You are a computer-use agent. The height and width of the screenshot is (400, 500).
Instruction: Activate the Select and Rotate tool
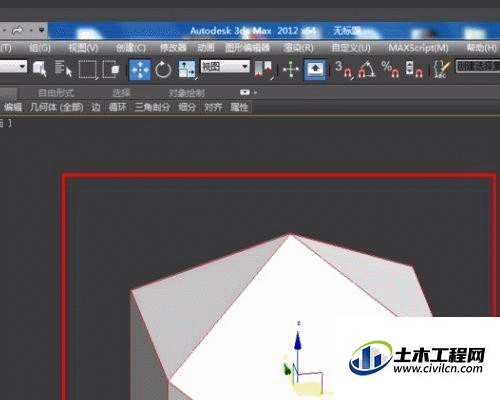[163, 70]
